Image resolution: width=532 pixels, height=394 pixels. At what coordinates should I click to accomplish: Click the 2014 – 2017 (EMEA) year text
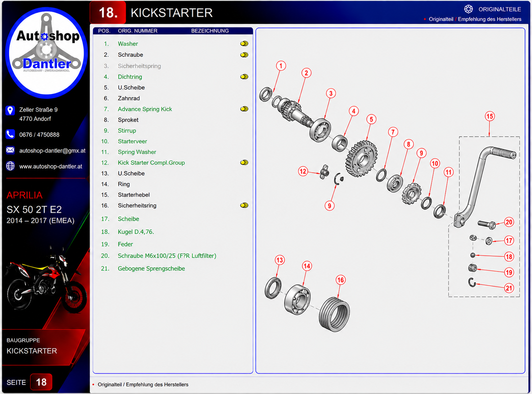tap(41, 221)
